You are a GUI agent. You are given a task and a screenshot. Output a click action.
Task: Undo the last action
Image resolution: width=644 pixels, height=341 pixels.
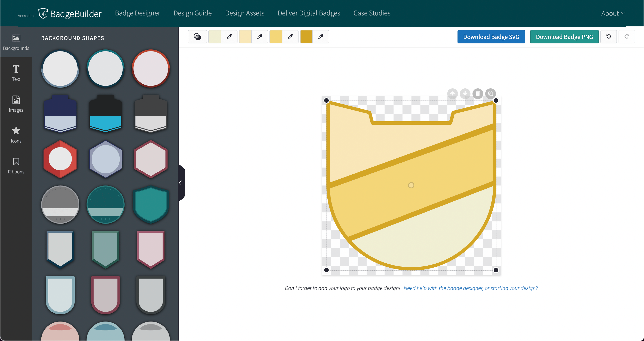point(608,37)
